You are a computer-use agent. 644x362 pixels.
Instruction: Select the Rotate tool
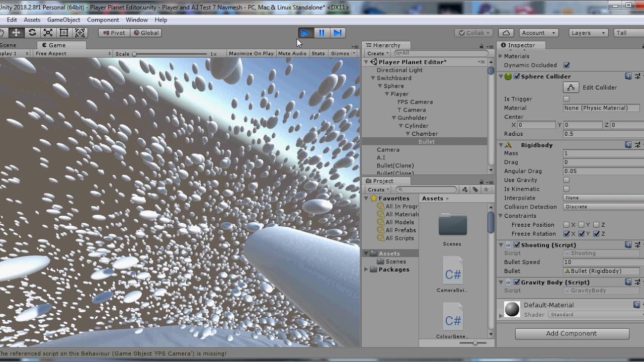coord(32,32)
